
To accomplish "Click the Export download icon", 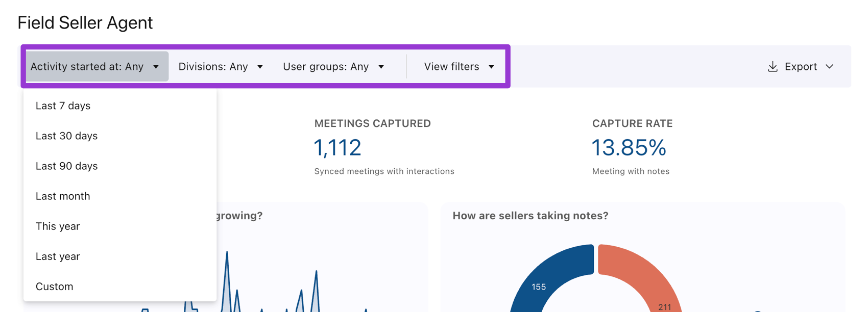I will 773,67.
